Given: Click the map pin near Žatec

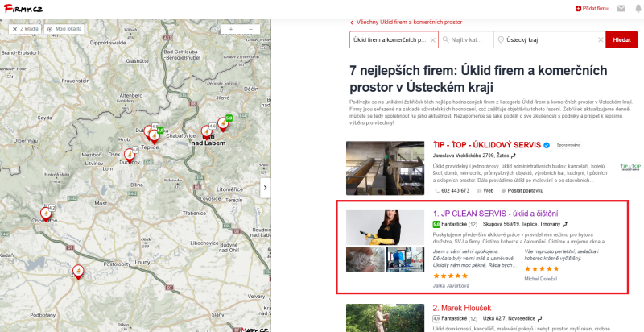Looking at the screenshot, I should tap(77, 272).
